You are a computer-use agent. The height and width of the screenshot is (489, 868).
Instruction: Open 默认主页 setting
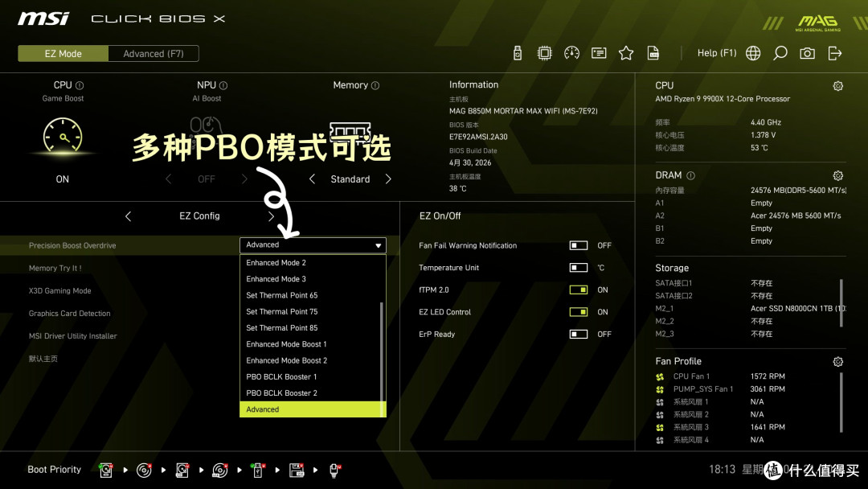click(43, 359)
